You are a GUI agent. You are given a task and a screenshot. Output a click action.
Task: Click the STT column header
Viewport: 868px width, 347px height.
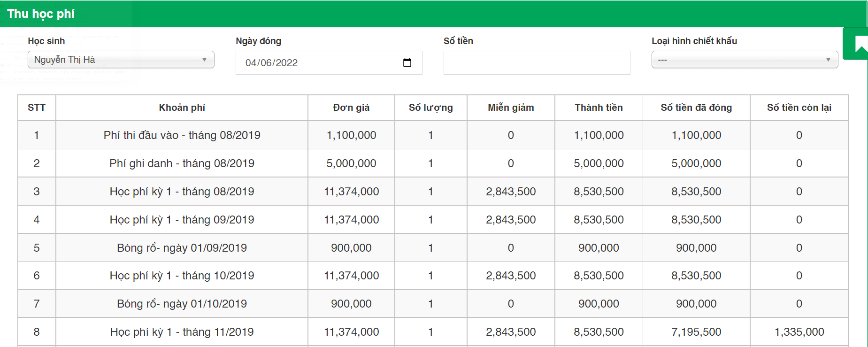click(x=37, y=108)
